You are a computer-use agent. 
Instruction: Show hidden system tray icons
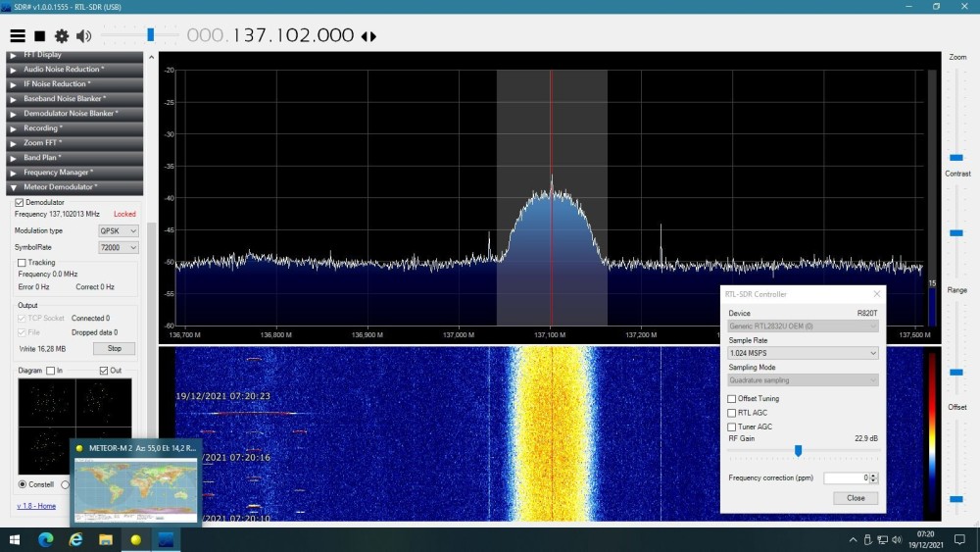(854, 539)
